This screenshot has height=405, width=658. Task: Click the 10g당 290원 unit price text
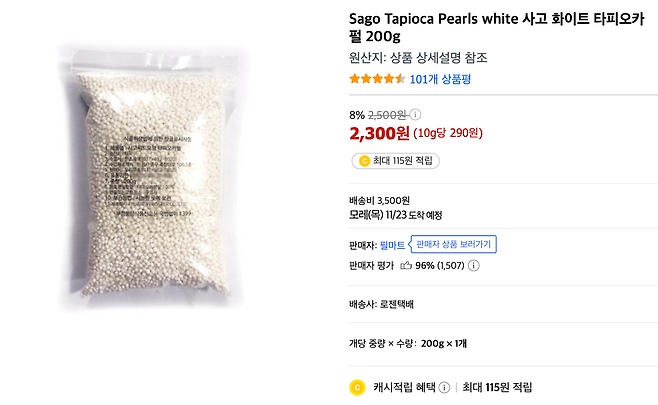point(448,133)
